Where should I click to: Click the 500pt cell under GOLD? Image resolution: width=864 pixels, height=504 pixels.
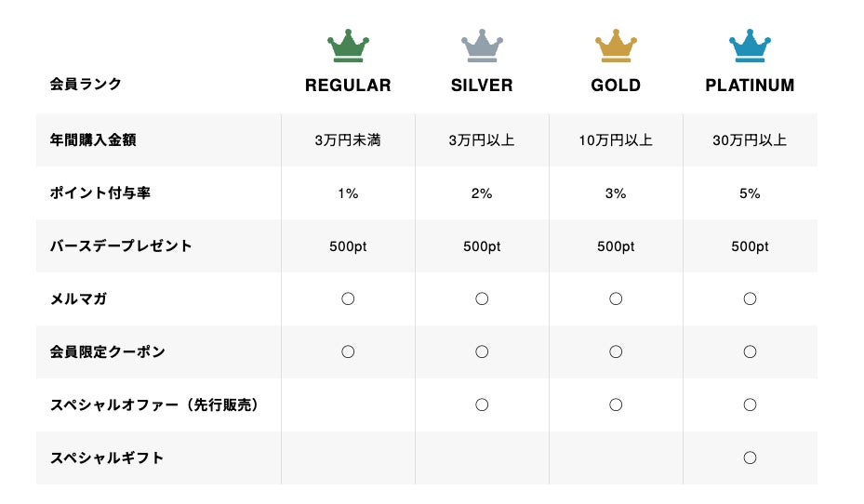coord(616,246)
